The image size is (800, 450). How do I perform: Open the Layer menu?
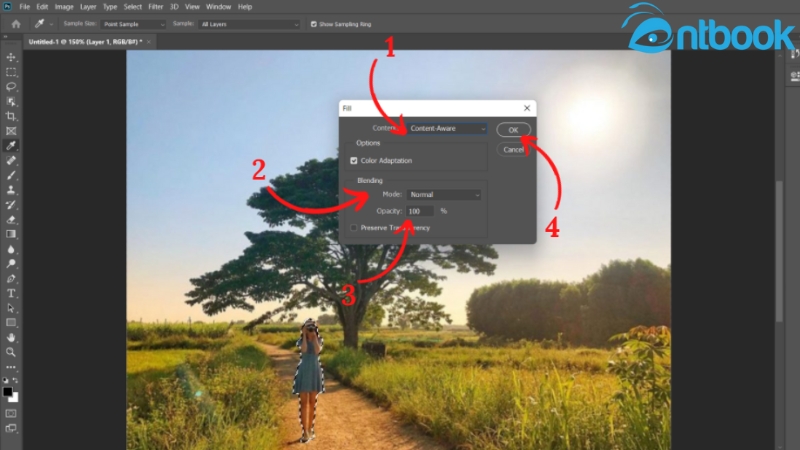[87, 7]
